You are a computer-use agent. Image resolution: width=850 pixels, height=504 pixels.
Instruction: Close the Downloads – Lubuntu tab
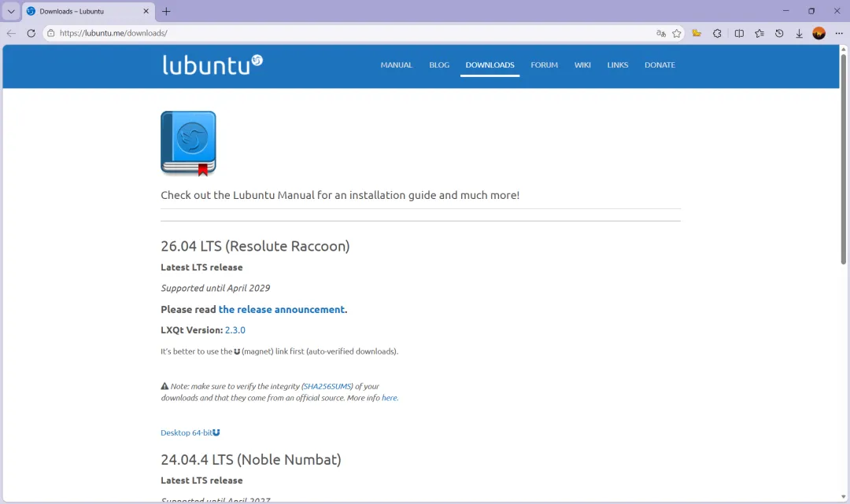point(146,11)
